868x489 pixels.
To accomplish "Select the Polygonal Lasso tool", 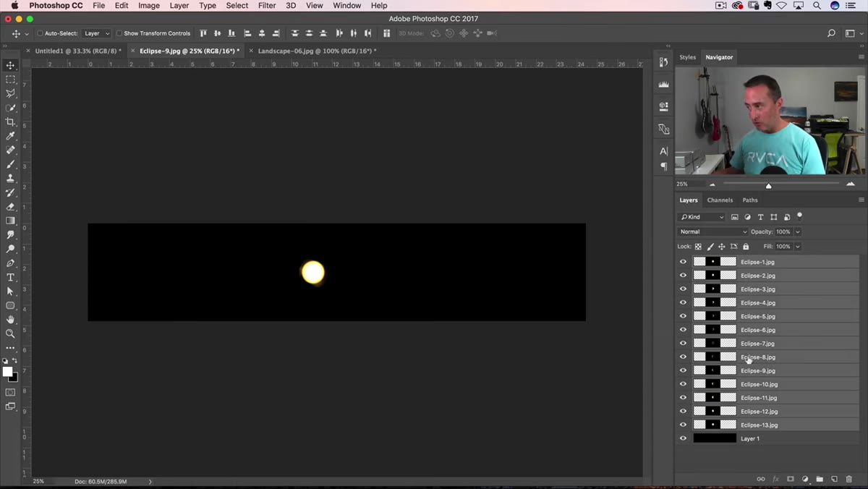I will (10, 93).
